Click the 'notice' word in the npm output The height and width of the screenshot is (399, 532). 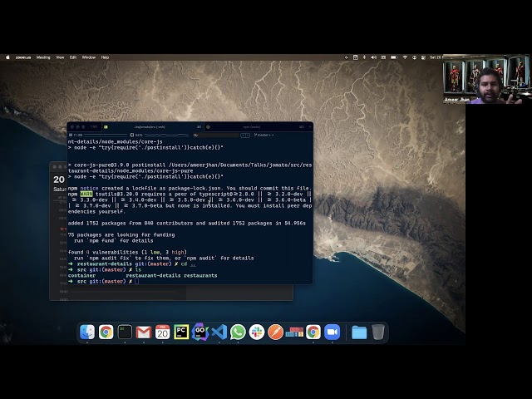coord(89,189)
